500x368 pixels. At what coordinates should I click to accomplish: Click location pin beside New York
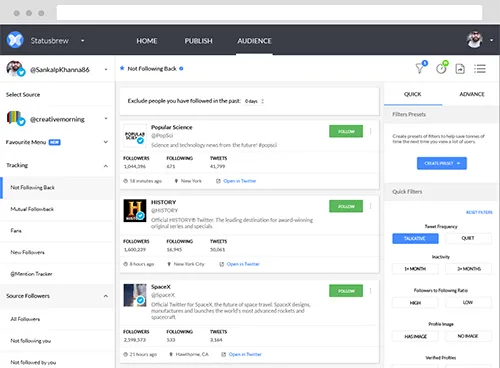[x=176, y=181]
